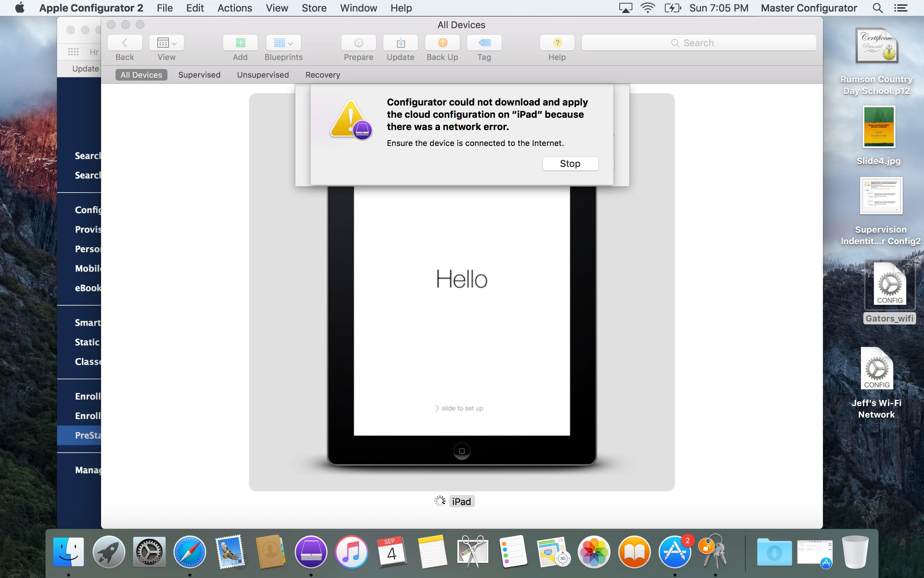924x578 pixels.
Task: Open the Edit menu
Action: (x=195, y=8)
